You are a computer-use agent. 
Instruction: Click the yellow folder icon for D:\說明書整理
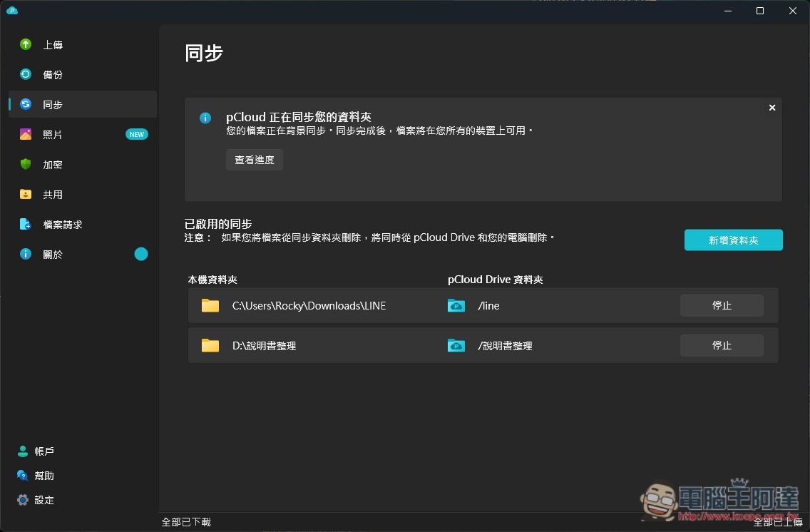pyautogui.click(x=210, y=346)
